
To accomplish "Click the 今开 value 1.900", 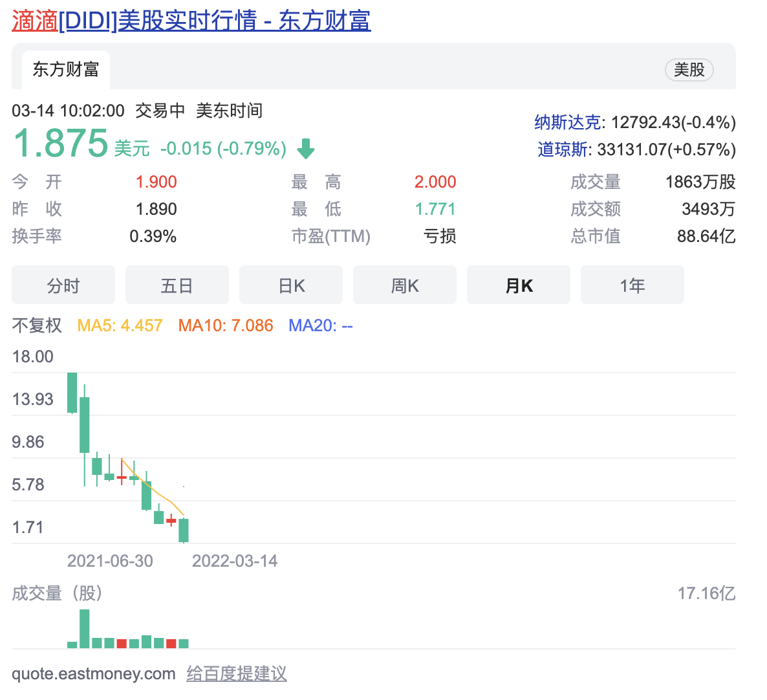I will pyautogui.click(x=156, y=182).
